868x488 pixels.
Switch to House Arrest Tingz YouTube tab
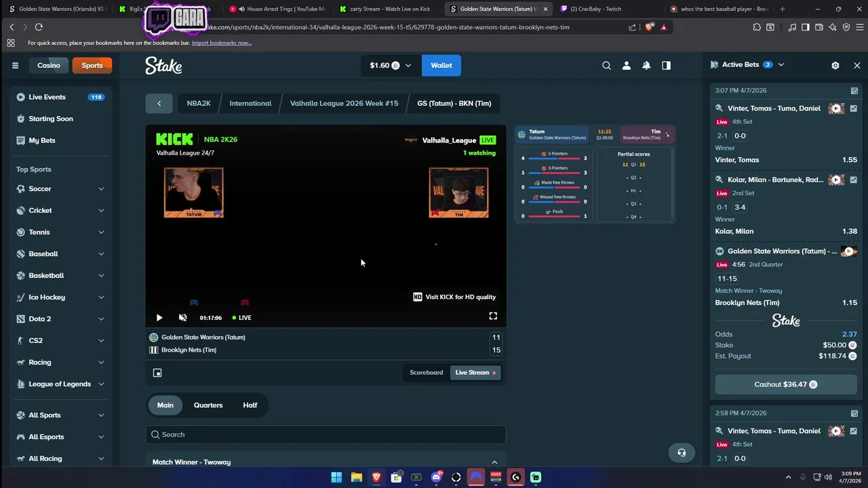pyautogui.click(x=279, y=9)
